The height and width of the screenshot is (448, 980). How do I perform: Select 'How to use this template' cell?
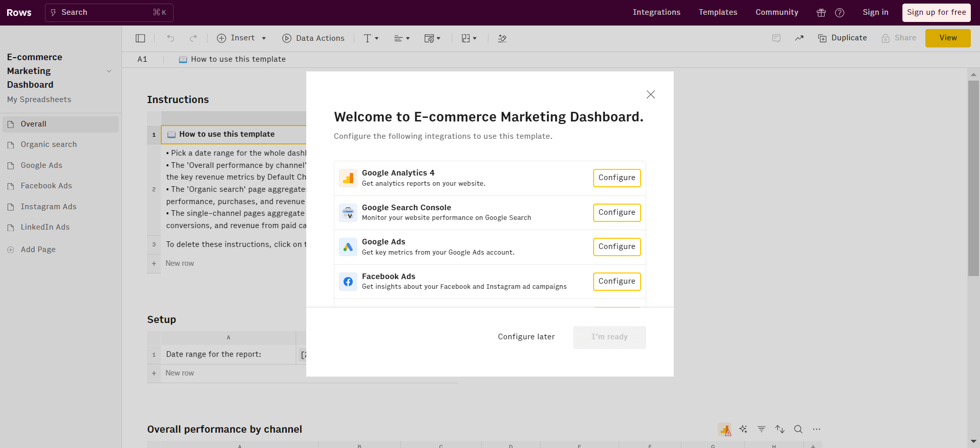click(234, 135)
